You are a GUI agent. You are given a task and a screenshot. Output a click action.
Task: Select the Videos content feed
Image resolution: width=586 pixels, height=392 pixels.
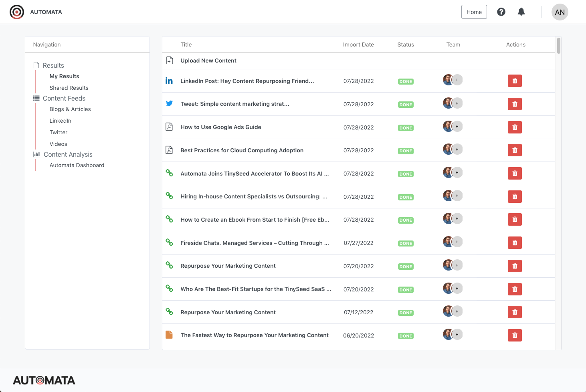tap(59, 144)
